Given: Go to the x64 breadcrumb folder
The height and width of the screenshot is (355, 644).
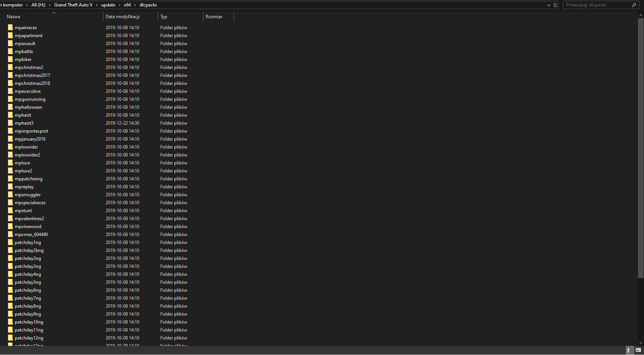Looking at the screenshot, I should pos(127,5).
